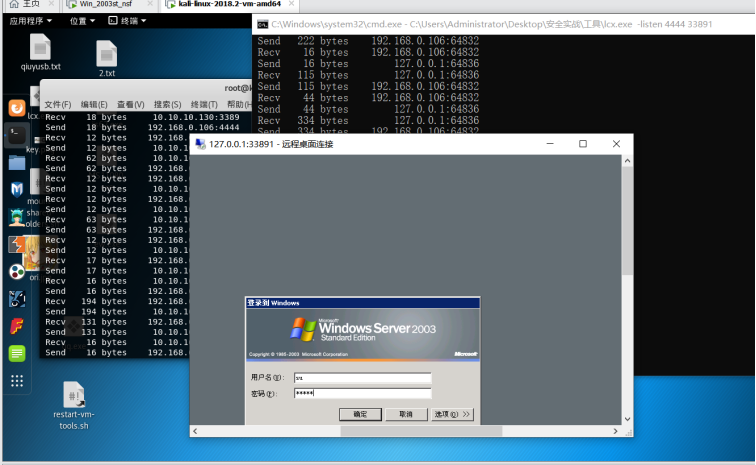Open 编辑(E) menu in Kali terminal

[94, 105]
